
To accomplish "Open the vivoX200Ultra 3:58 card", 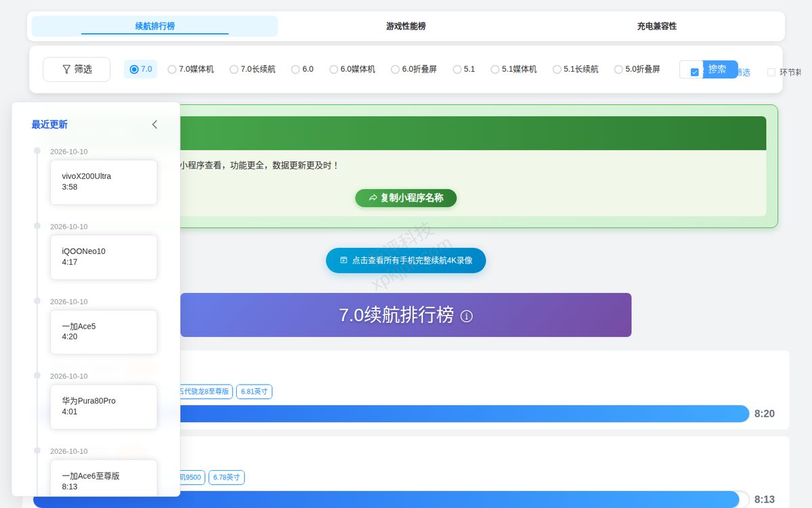I will pos(104,182).
